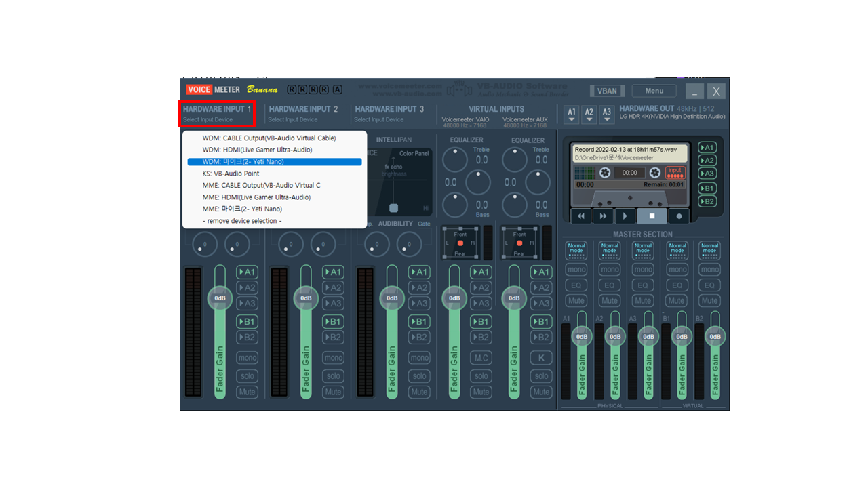Play the recorded cassette file
Viewport: 868px width, 488px height.
pyautogui.click(x=625, y=216)
